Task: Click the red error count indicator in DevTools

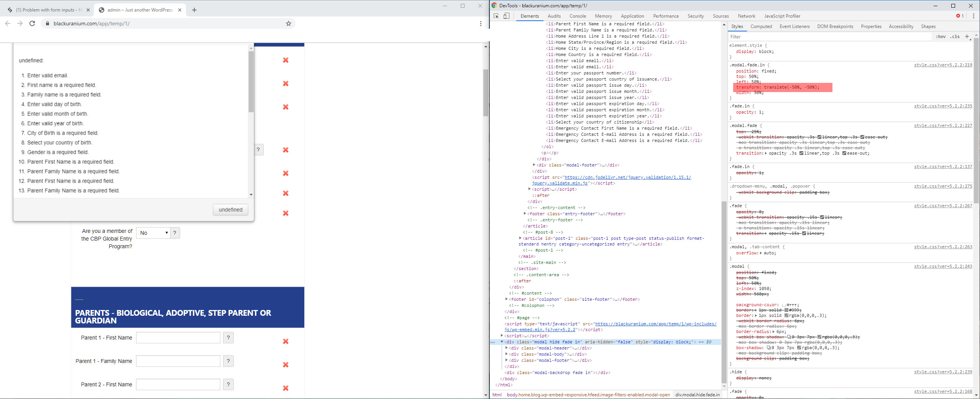Action: point(960,16)
